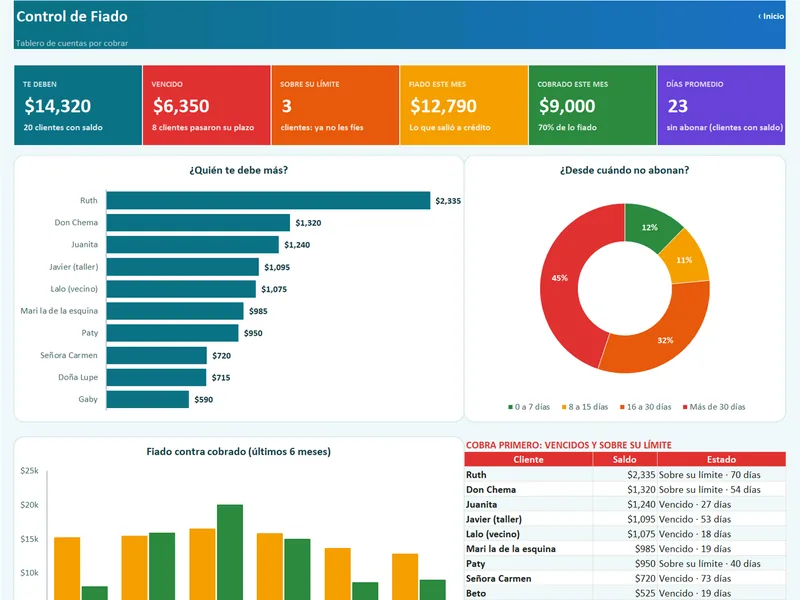Click the Cliente column header
Screen dimensions: 800x600
point(529,459)
